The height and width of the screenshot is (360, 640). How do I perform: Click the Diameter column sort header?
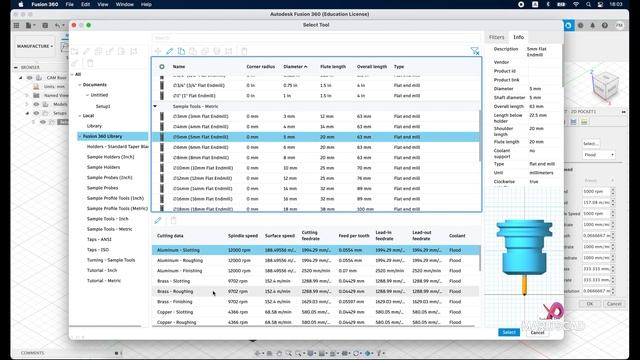click(295, 67)
